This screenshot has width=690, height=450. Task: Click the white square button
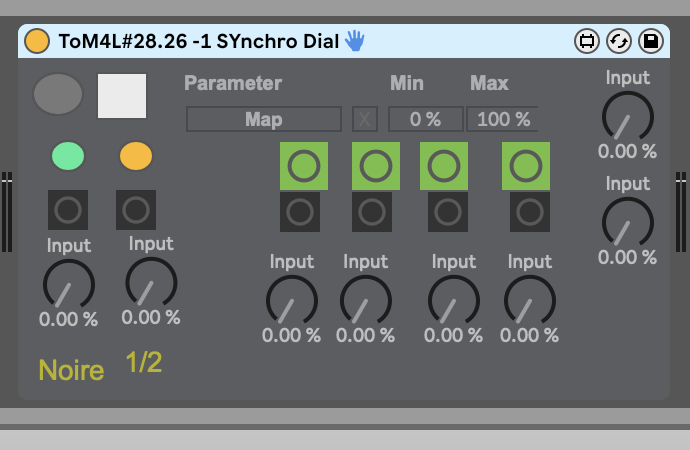pyautogui.click(x=122, y=96)
